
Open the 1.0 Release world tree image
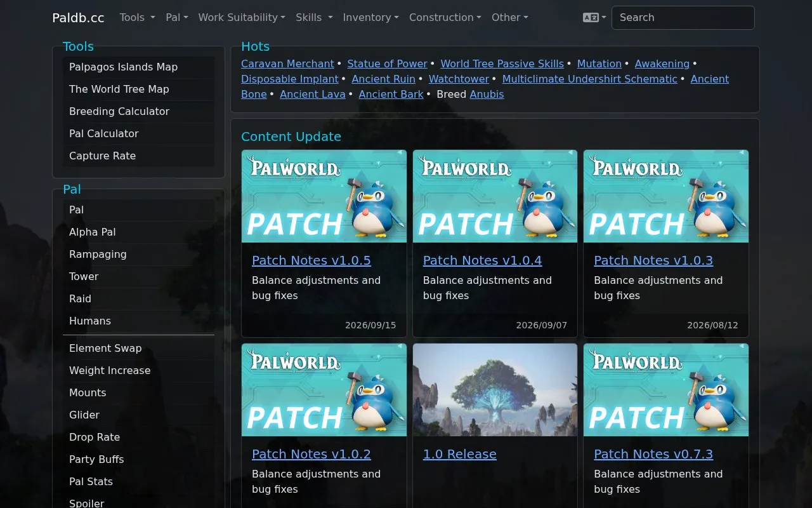(x=495, y=390)
